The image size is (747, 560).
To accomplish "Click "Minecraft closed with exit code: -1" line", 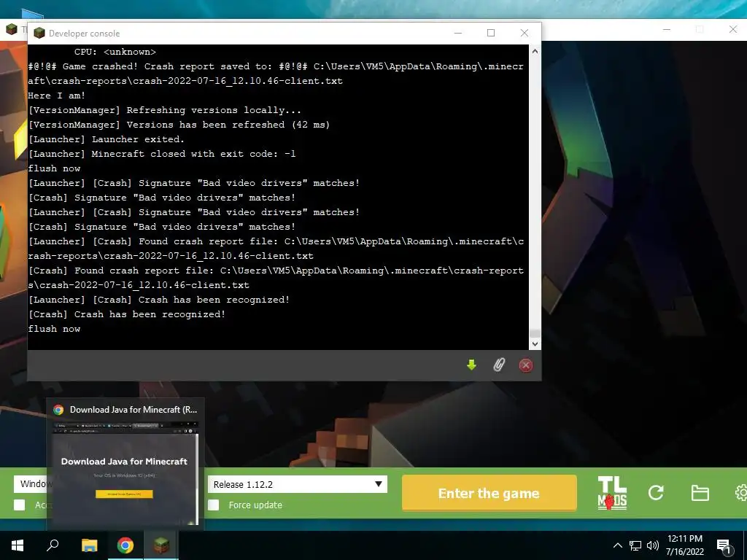I will [162, 154].
